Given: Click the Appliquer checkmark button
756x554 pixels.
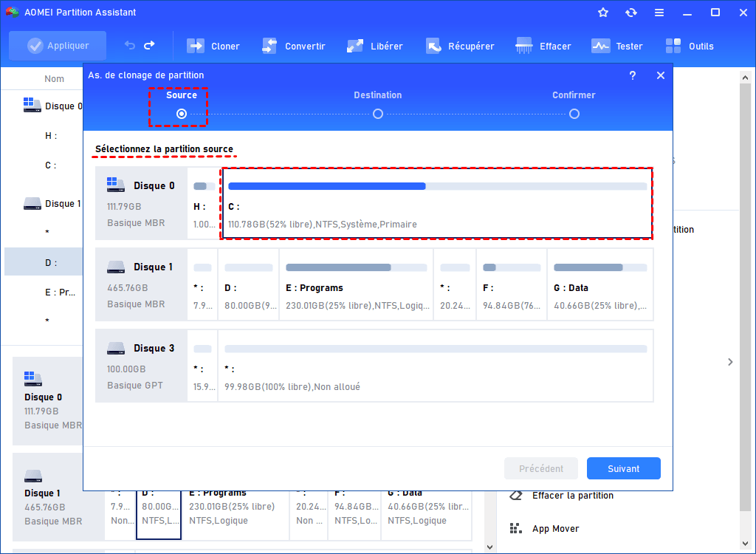Looking at the screenshot, I should click(x=58, y=46).
